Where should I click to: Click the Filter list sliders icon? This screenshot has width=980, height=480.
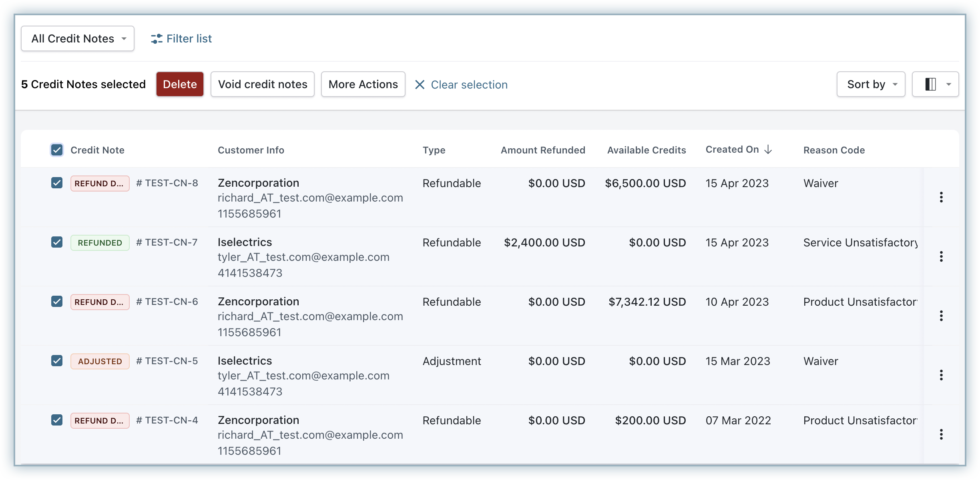[x=157, y=38]
